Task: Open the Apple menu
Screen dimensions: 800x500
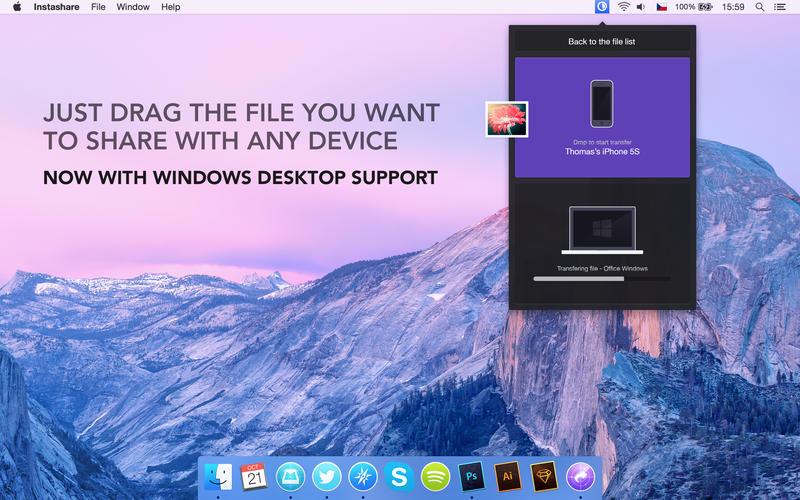Action: pos(17,7)
